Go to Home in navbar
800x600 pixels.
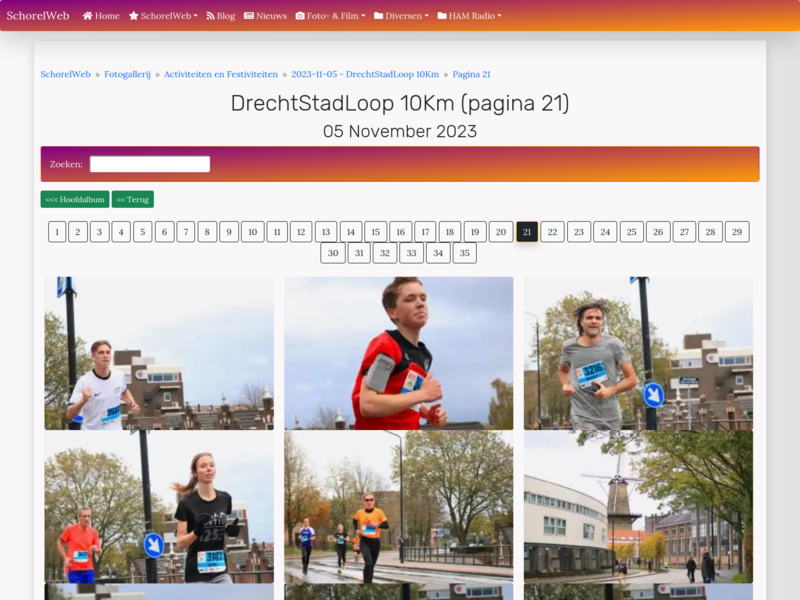101,16
